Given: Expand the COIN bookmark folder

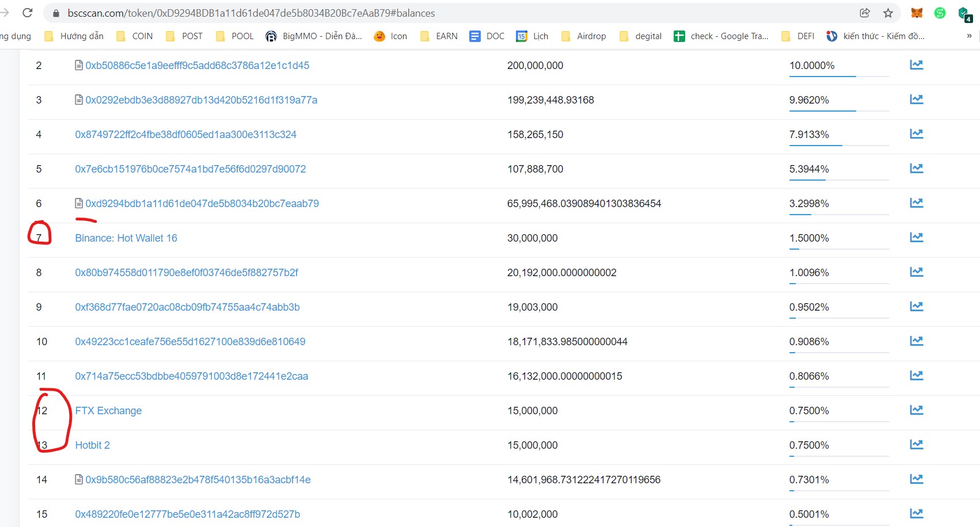Looking at the screenshot, I should pyautogui.click(x=135, y=36).
